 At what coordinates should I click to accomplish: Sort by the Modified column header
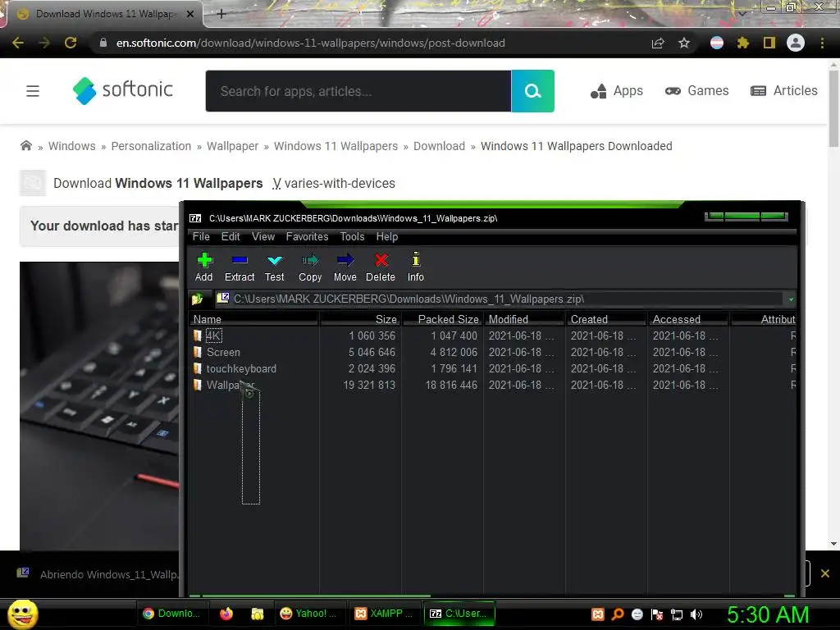click(x=524, y=319)
